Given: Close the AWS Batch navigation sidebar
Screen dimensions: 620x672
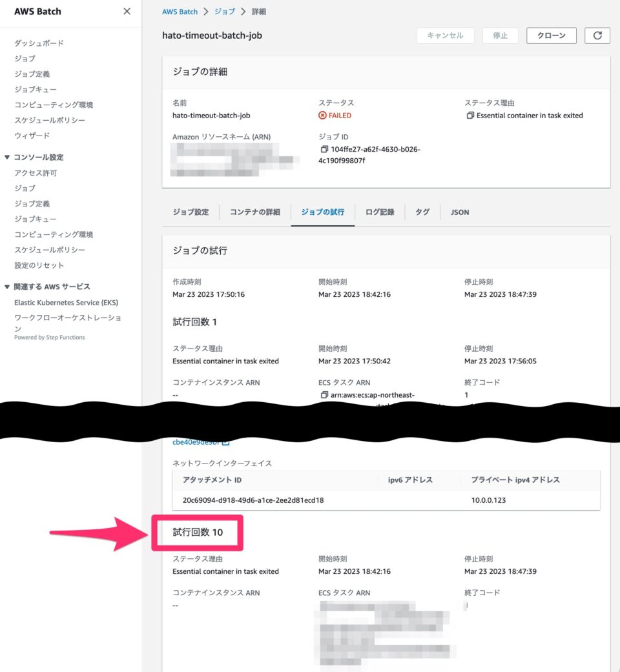Looking at the screenshot, I should (x=127, y=11).
